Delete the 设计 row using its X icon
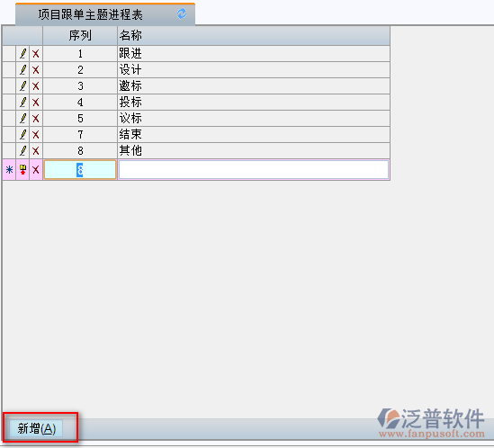This screenshot has height=448, width=494. [36, 69]
